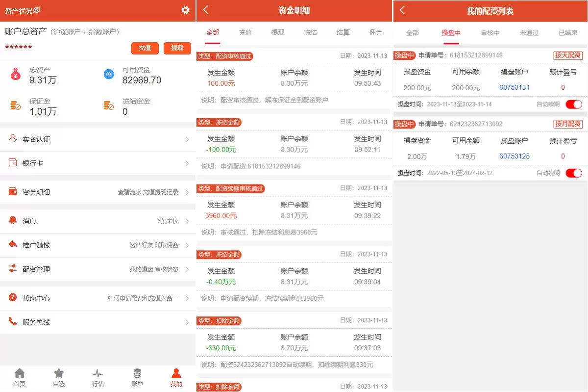Click the -0.40万元 amount

pyautogui.click(x=221, y=282)
